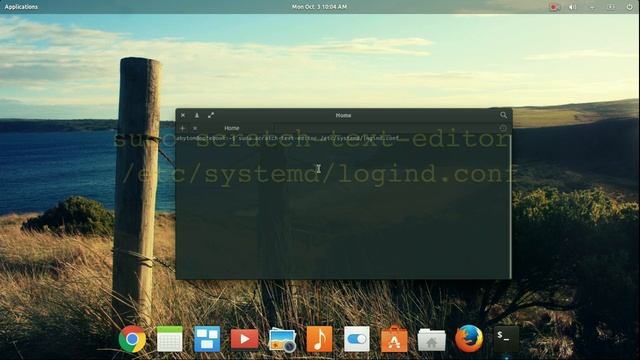
Task: Launch AppCenter from the dock
Action: click(x=394, y=339)
